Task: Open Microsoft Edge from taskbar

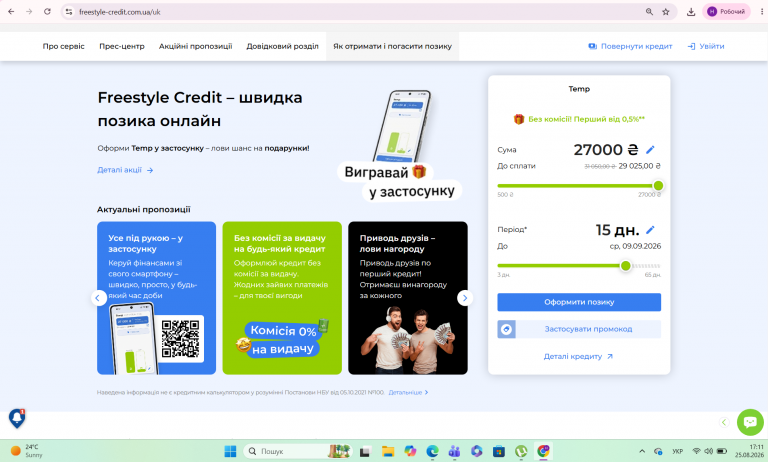Action: pyautogui.click(x=432, y=451)
